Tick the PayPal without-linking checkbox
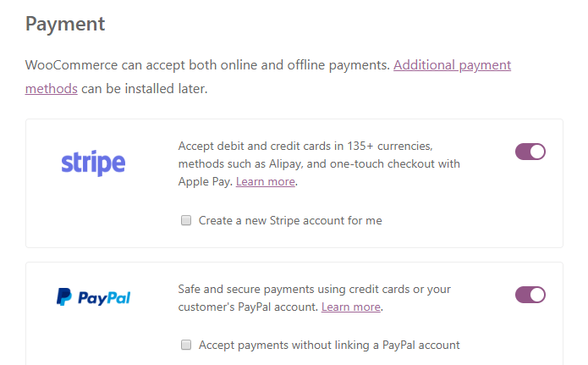This screenshot has height=365, width=588. click(185, 346)
